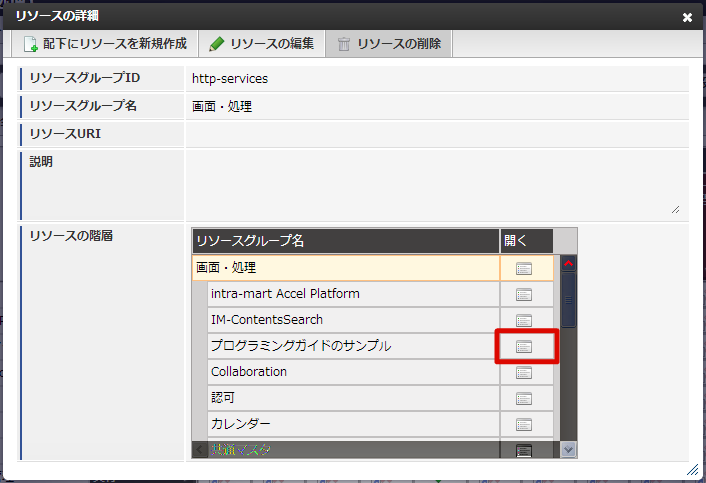
Task: Click 配下にリソースを新規作成 button
Action: (105, 44)
